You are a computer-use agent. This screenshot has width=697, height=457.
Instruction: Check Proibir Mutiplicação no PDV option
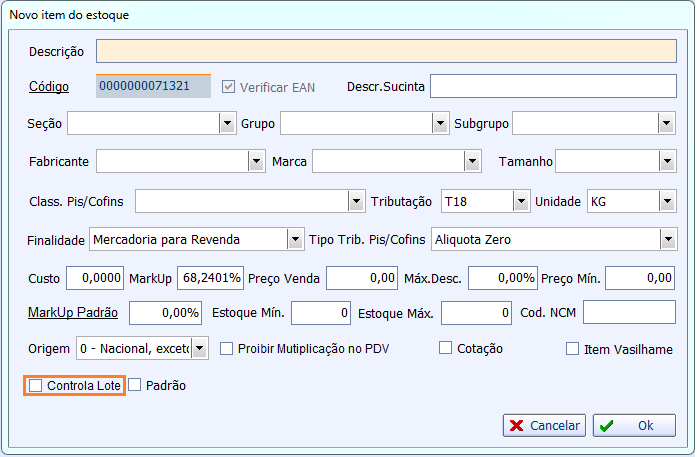pyautogui.click(x=226, y=349)
